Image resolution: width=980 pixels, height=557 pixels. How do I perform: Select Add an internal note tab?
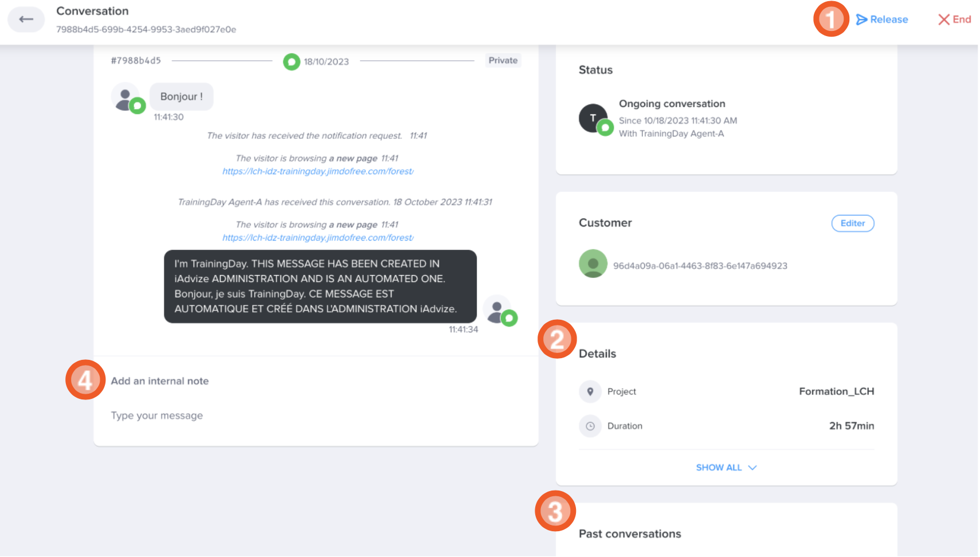(x=160, y=381)
